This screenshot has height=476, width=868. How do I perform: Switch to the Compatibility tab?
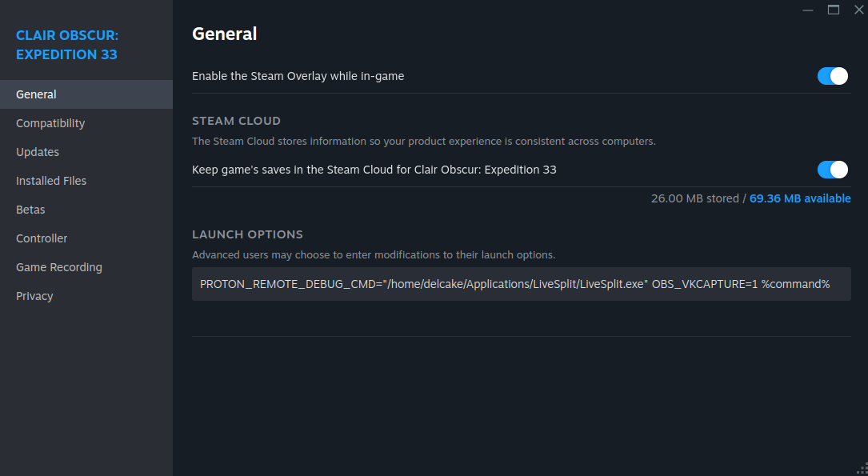coord(50,123)
